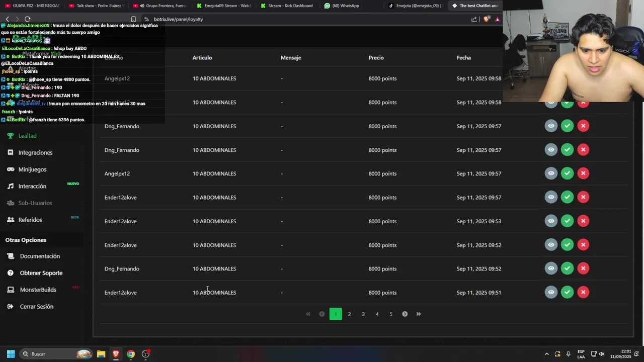The width and height of the screenshot is (644, 362).
Task: Open Windows Start menu
Action: click(x=11, y=354)
